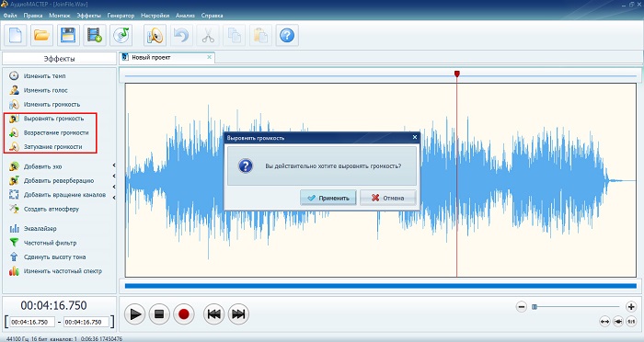The image size is (644, 342).
Task: Expand the arrow beside Добавить эхо
Action: 114,165
